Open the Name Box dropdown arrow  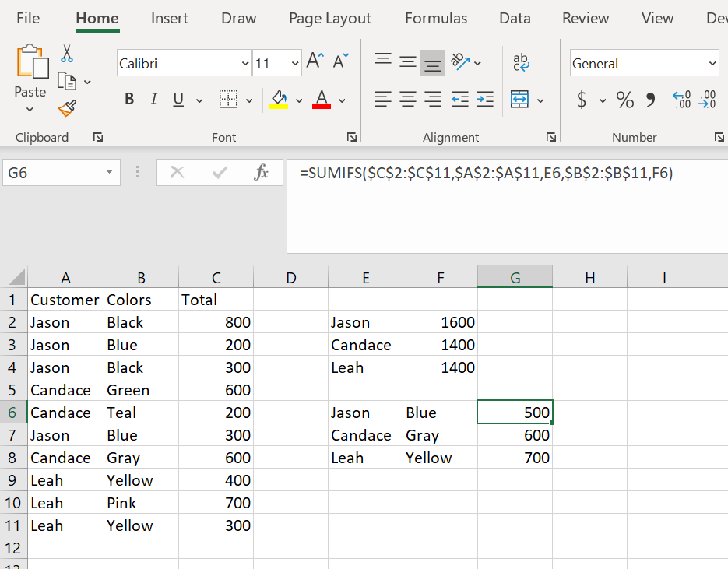109,173
